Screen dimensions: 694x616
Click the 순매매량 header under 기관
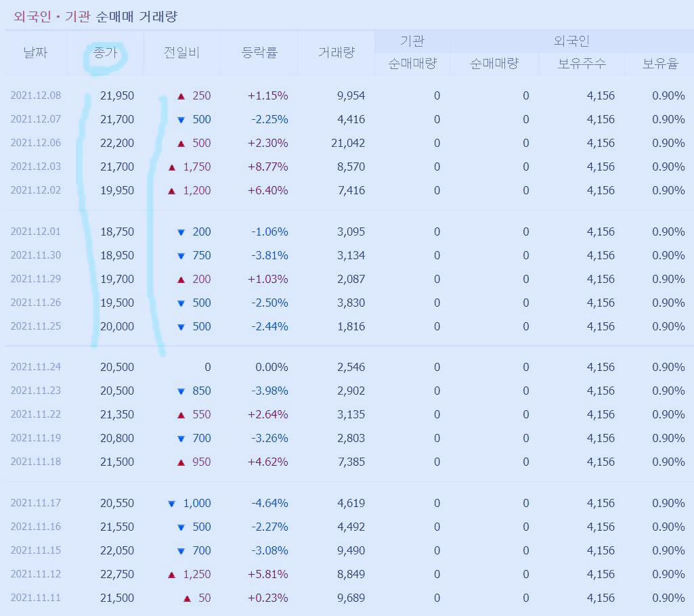(x=412, y=64)
